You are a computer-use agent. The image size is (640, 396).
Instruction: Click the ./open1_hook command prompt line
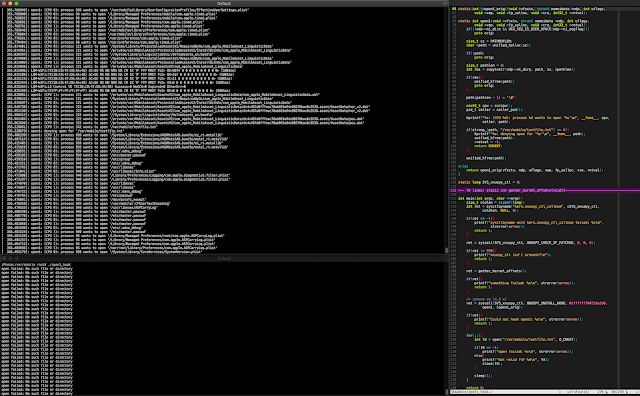[36, 265]
